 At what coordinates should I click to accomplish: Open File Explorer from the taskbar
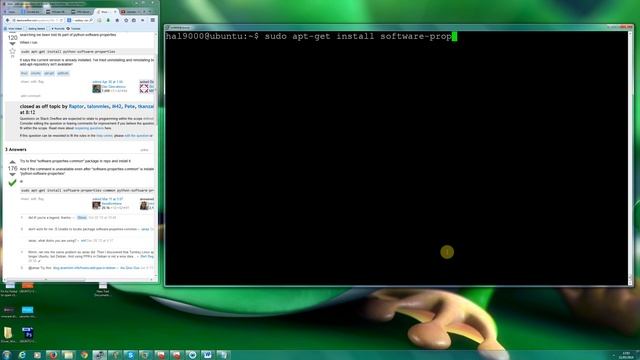[68, 355]
